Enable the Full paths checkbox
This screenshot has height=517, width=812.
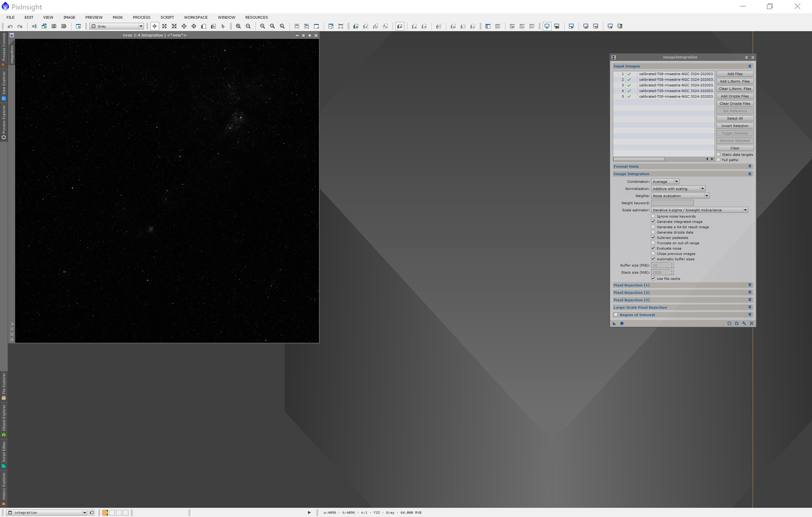tap(719, 160)
